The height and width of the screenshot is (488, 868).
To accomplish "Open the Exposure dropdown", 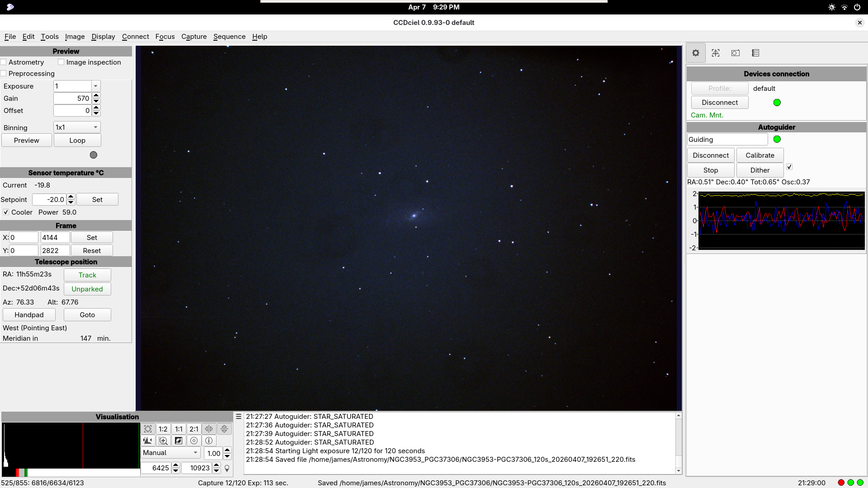I will [x=95, y=86].
